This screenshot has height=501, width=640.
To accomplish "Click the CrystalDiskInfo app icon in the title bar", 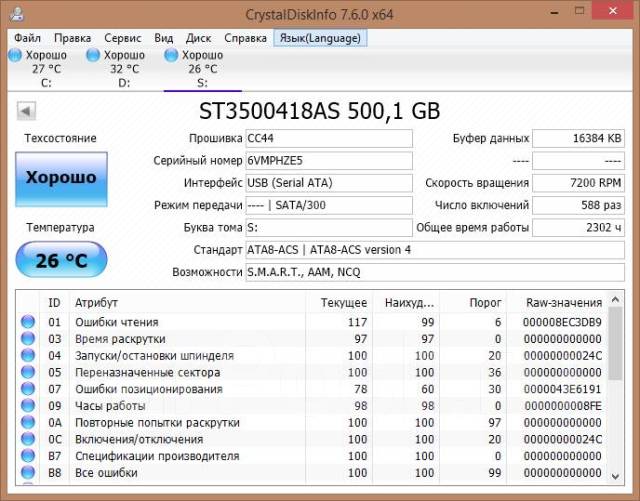I will pyautogui.click(x=17, y=15).
